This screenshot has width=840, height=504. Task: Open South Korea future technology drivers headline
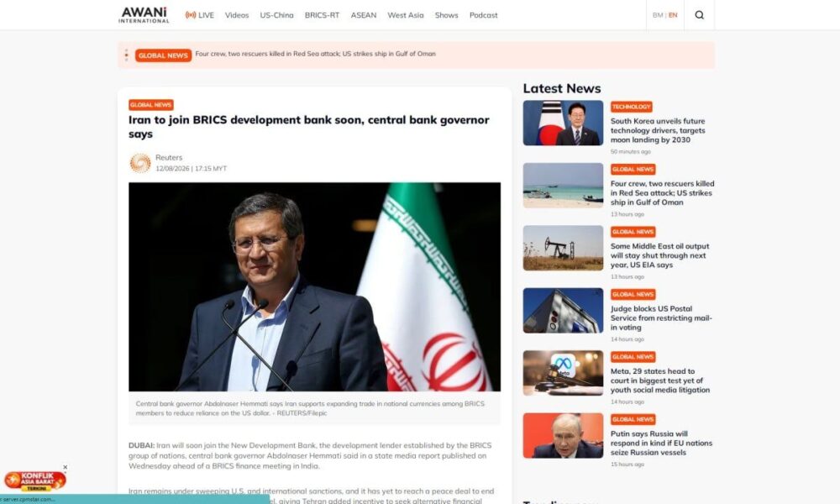[x=658, y=130]
